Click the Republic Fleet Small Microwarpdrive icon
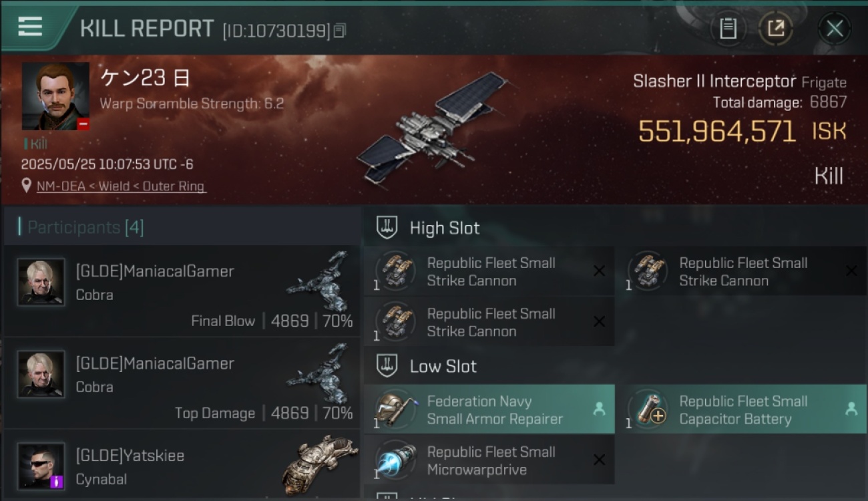The height and width of the screenshot is (501, 868). (395, 460)
